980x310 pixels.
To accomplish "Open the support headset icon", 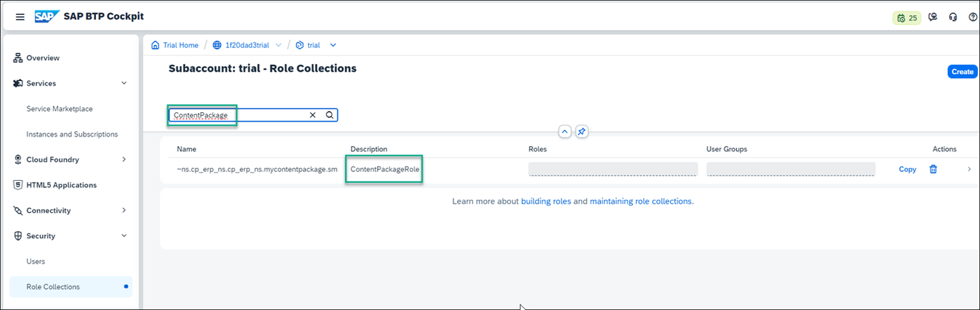I will [953, 18].
